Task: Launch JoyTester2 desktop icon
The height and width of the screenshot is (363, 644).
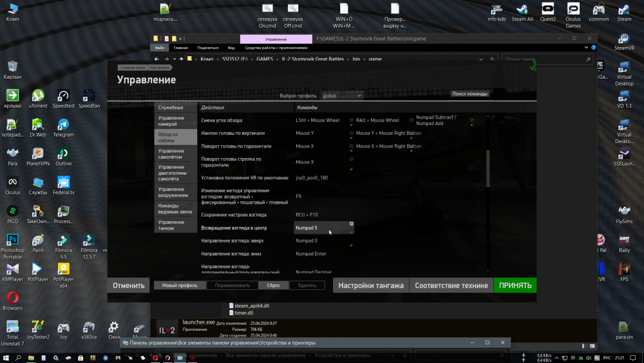Action: (x=38, y=330)
